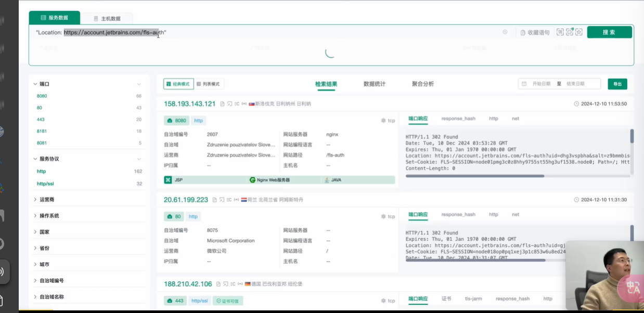Switch to 列表模式 view mode
This screenshot has height=313, width=644.
[x=209, y=84]
